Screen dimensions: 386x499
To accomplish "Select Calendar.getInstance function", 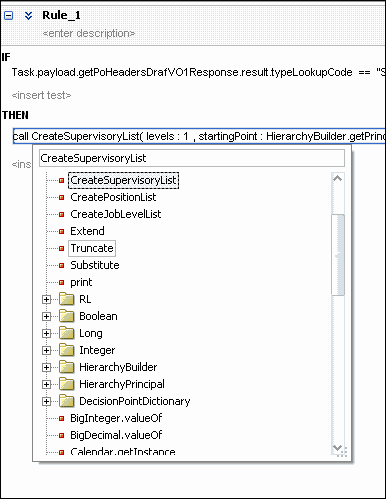I will pyautogui.click(x=123, y=452).
